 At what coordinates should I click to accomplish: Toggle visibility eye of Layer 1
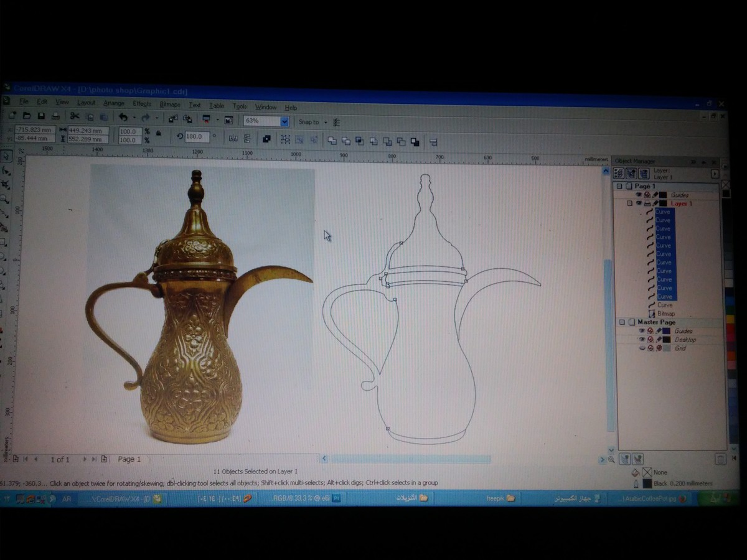point(639,203)
